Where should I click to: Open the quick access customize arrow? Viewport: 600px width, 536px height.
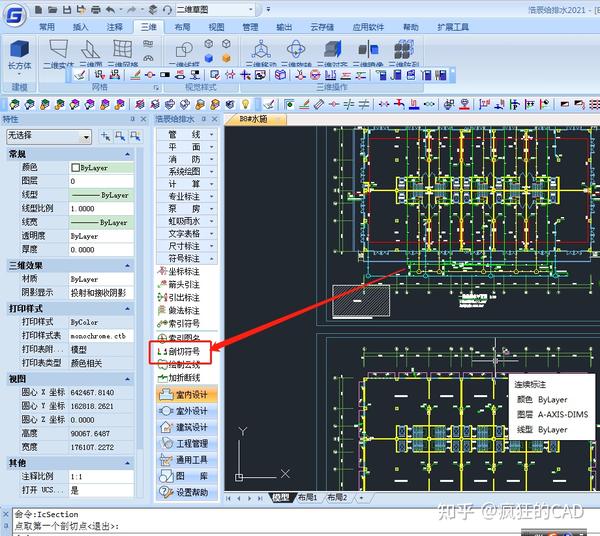click(x=268, y=9)
